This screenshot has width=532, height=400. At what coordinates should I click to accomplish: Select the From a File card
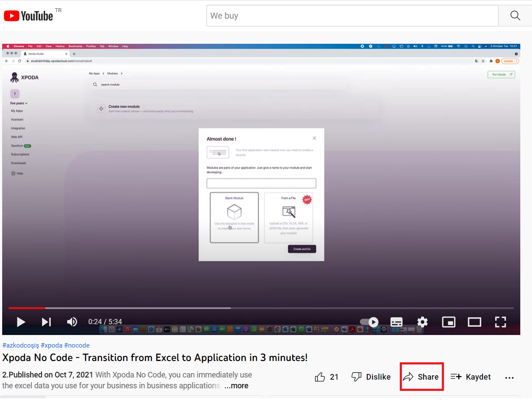288,218
